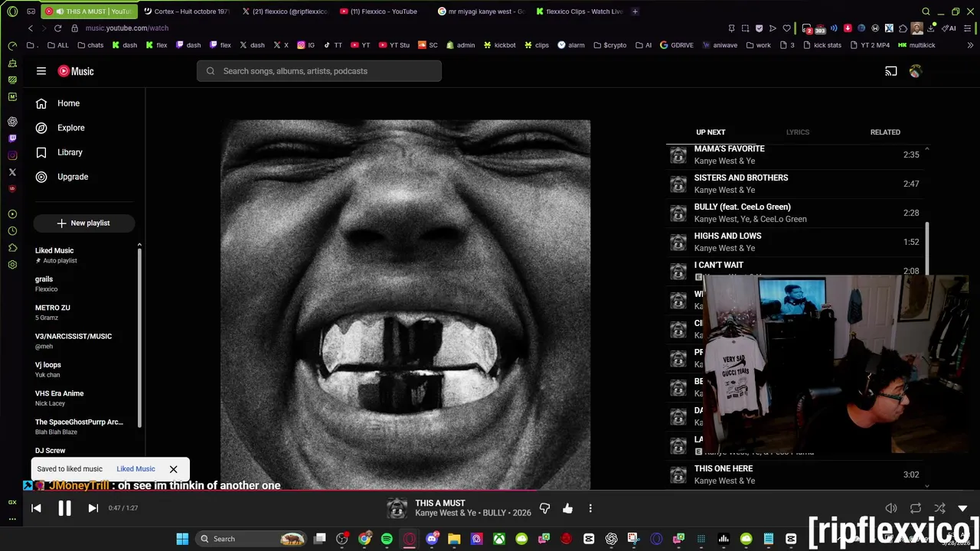Open the GDRIVE bookmark
The image size is (980, 551).
pyautogui.click(x=676, y=45)
